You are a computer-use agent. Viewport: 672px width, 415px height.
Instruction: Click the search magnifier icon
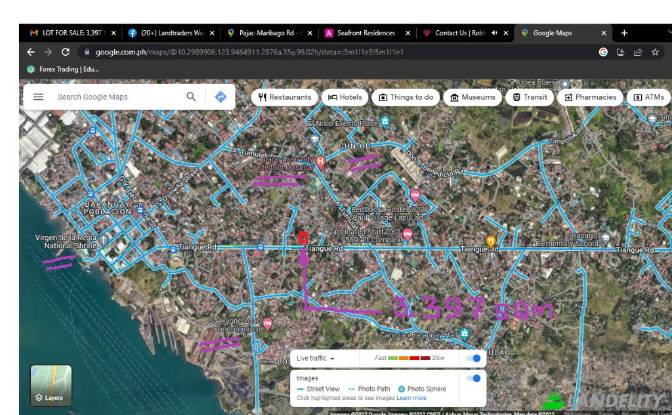coord(191,97)
